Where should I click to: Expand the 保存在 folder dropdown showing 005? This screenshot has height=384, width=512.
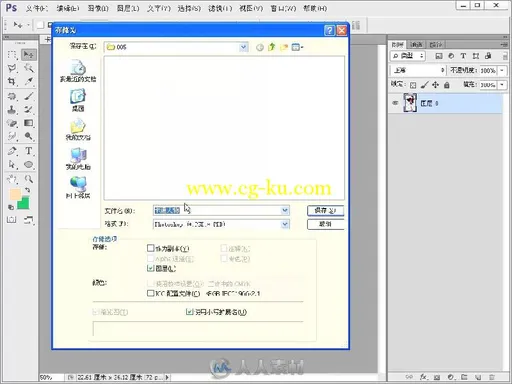pyautogui.click(x=244, y=47)
